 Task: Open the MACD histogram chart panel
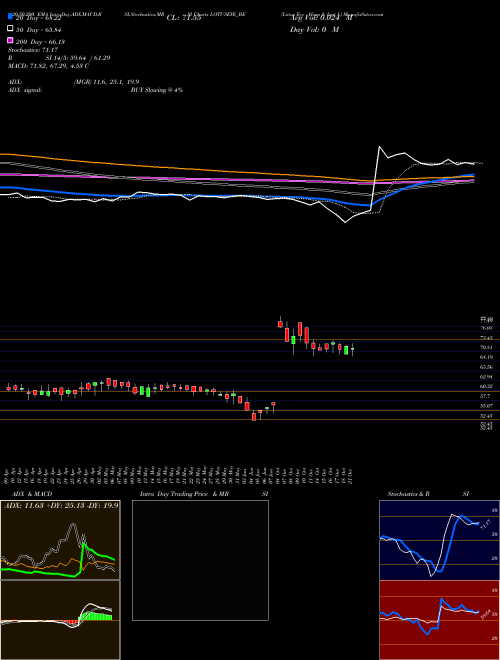point(60,620)
